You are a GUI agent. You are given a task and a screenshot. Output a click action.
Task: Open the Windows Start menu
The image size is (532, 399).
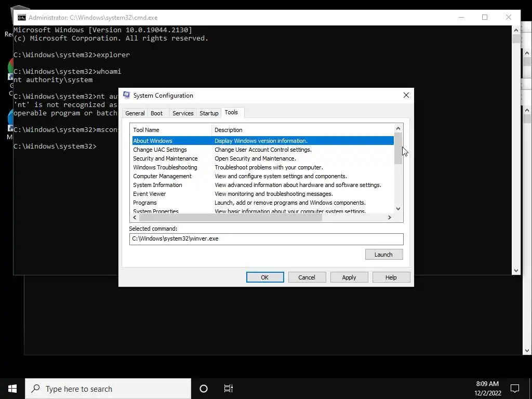[x=12, y=389]
